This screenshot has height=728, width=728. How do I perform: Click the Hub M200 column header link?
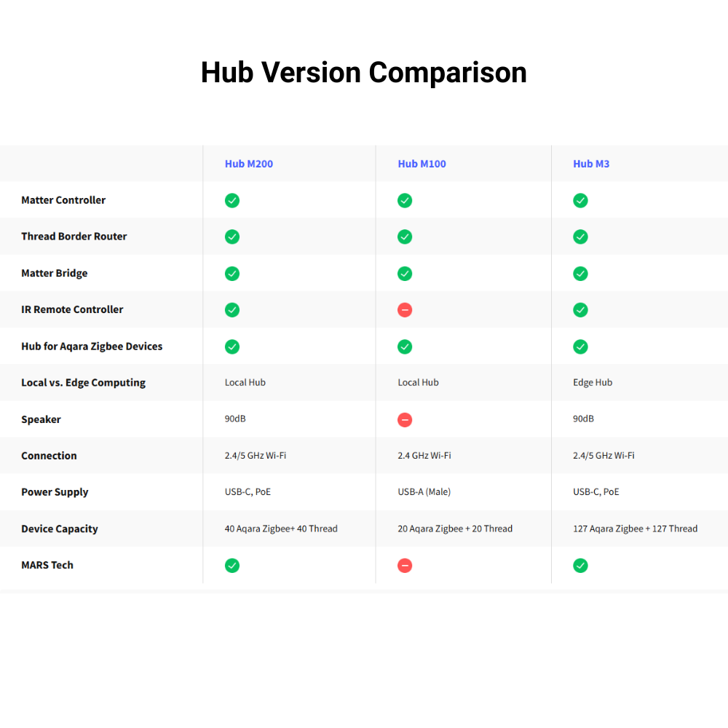tap(248, 164)
